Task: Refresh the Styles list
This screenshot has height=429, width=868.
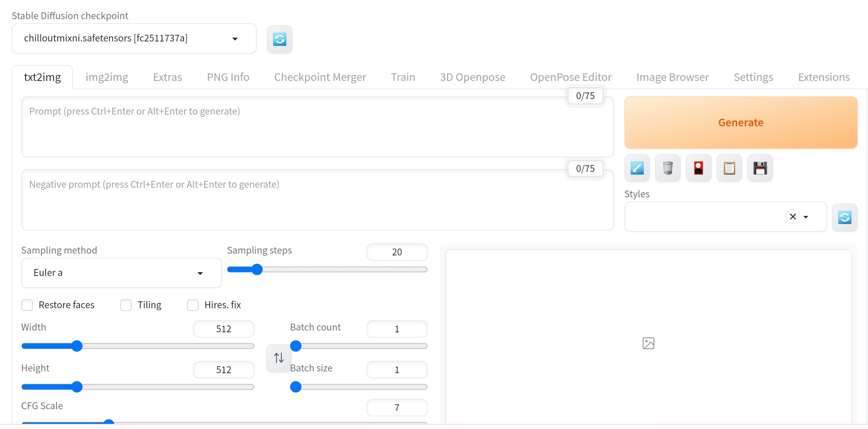Action: coord(845,217)
